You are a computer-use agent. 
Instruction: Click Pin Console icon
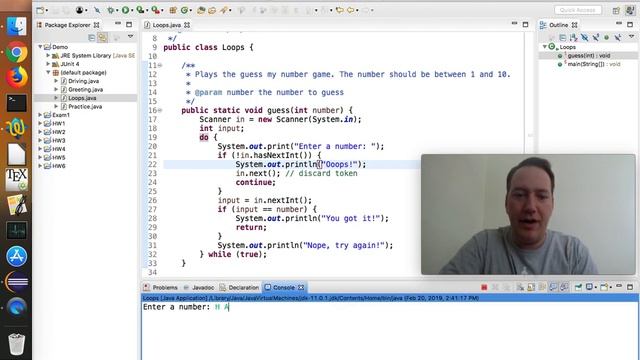578,287
